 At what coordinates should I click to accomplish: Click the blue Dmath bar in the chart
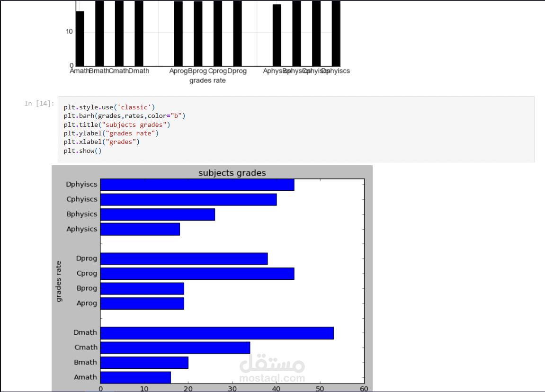(x=217, y=333)
